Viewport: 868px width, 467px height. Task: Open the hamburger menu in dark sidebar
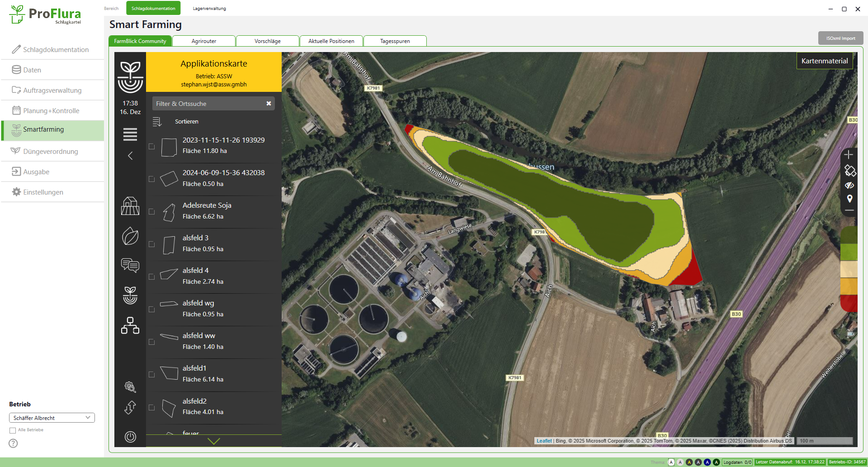click(x=130, y=134)
